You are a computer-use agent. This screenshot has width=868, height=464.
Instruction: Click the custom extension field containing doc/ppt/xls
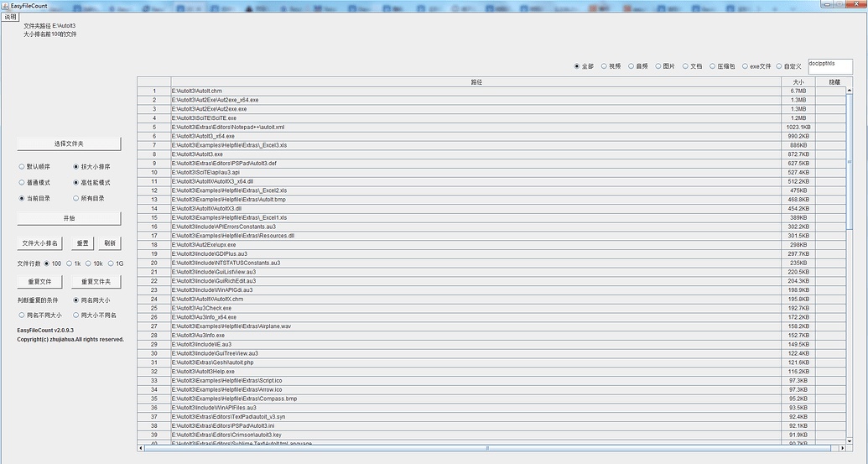coord(830,66)
